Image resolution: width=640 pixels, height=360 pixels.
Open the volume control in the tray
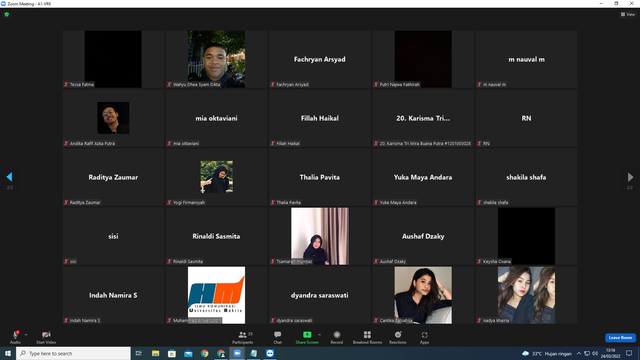click(595, 353)
